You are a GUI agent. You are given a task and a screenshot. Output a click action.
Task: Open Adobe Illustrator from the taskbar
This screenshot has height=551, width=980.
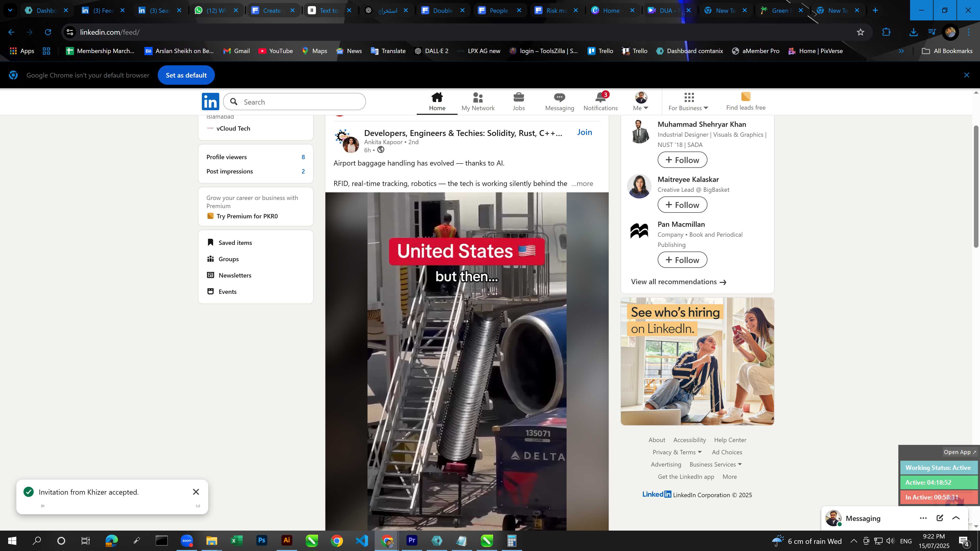pyautogui.click(x=287, y=540)
